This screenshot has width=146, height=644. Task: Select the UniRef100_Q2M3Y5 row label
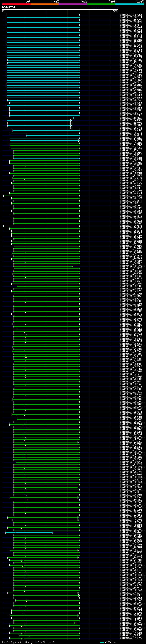pos(131,216)
